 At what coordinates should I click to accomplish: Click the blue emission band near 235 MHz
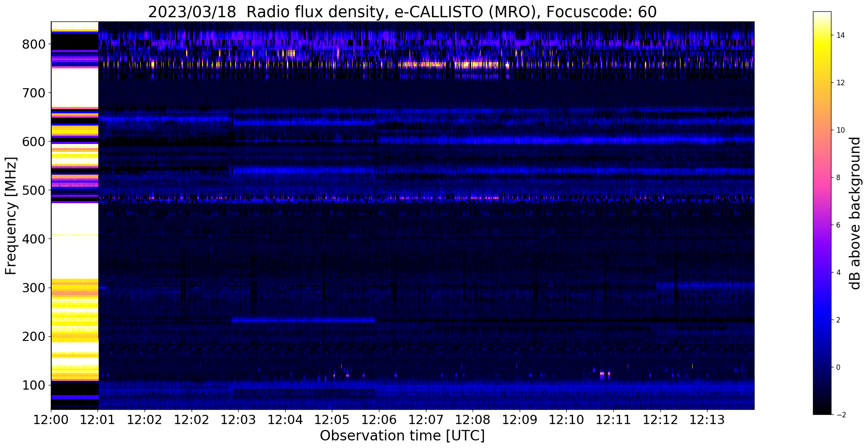[303, 320]
